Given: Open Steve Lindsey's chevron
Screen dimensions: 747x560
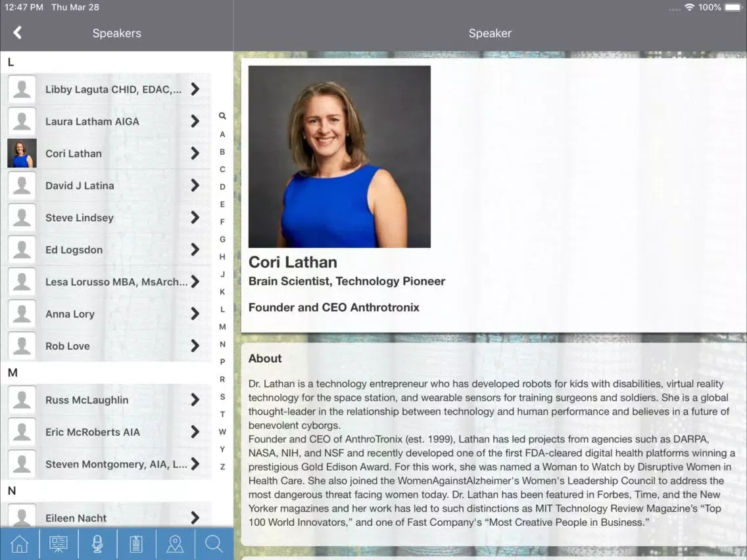Looking at the screenshot, I should (195, 217).
